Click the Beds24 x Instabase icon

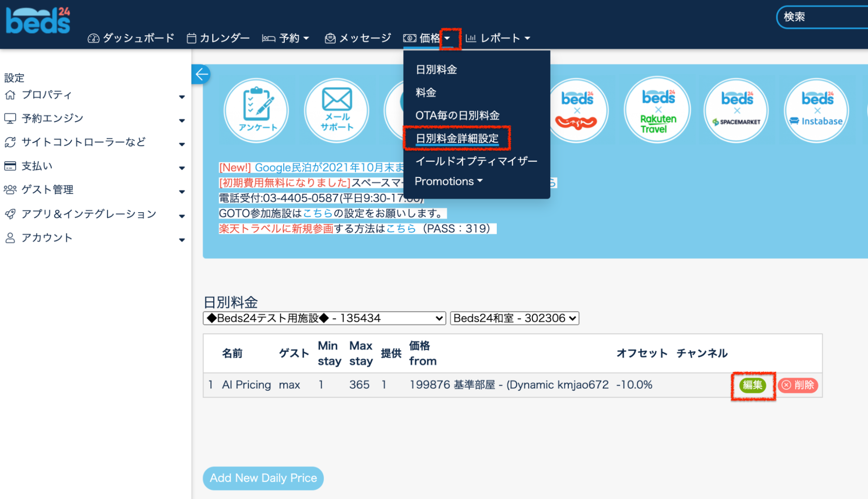click(x=817, y=110)
